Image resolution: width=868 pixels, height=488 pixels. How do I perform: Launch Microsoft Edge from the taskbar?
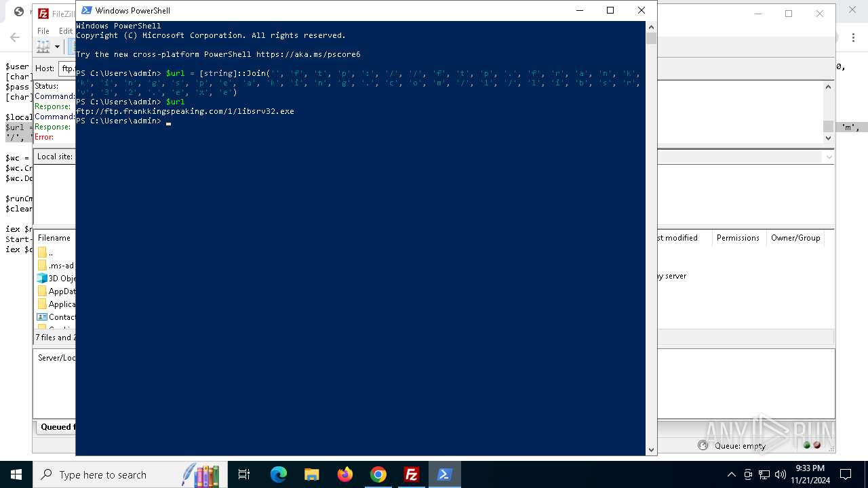tap(279, 474)
